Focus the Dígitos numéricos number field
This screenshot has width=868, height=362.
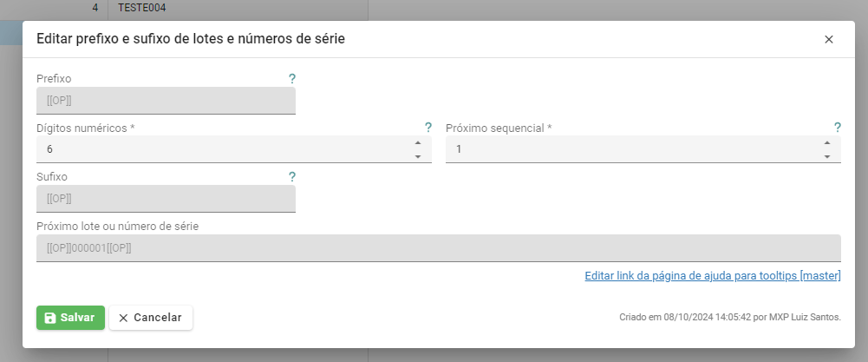(221, 149)
